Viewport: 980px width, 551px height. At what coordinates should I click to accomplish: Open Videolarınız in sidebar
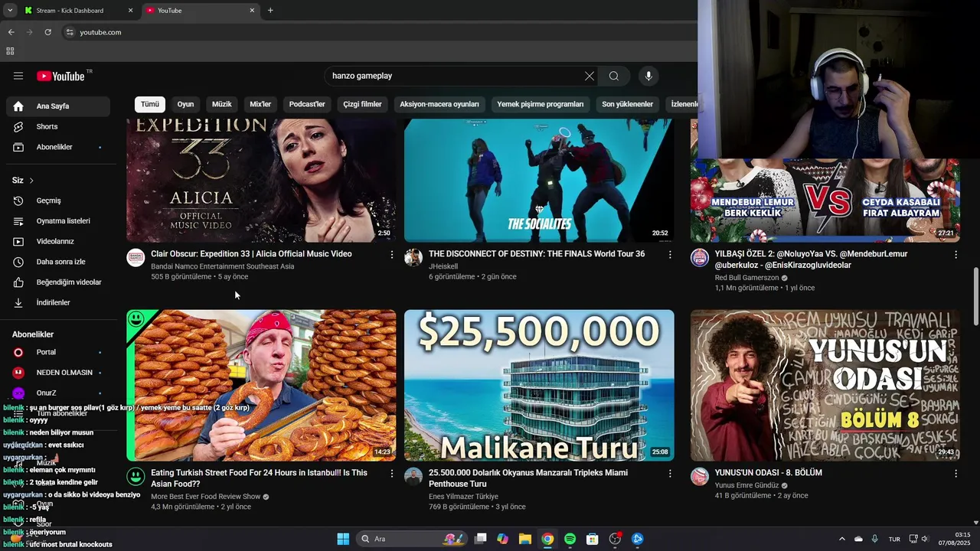pyautogui.click(x=58, y=242)
